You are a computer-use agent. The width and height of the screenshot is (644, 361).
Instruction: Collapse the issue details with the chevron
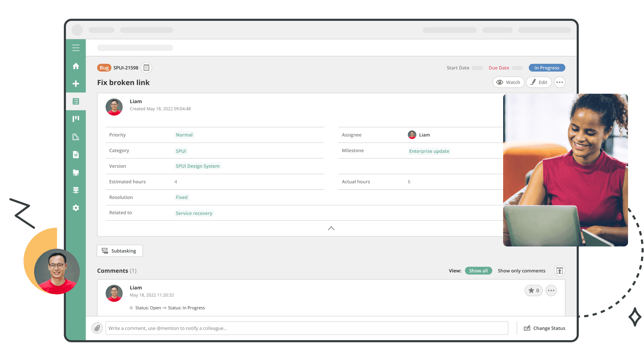click(x=331, y=228)
